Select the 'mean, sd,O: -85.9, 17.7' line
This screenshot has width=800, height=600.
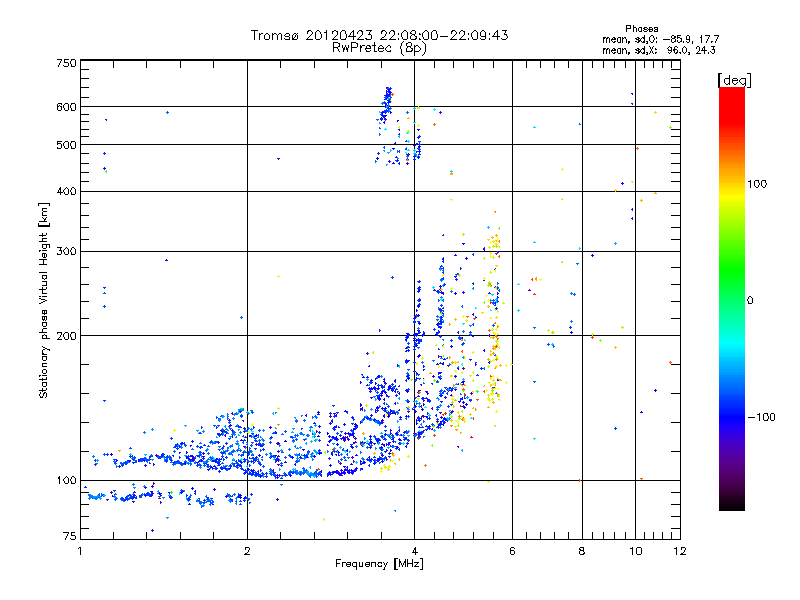tap(661, 39)
